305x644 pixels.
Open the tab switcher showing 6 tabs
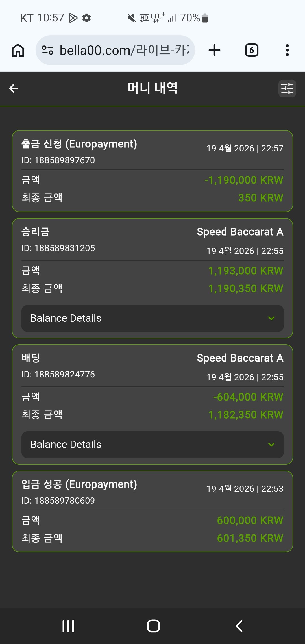(x=251, y=50)
